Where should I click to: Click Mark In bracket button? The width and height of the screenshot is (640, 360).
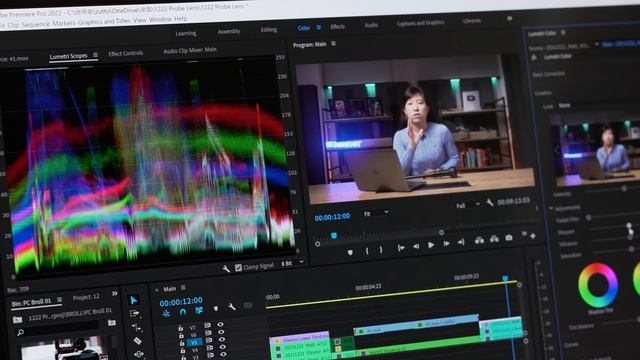[x=367, y=251]
